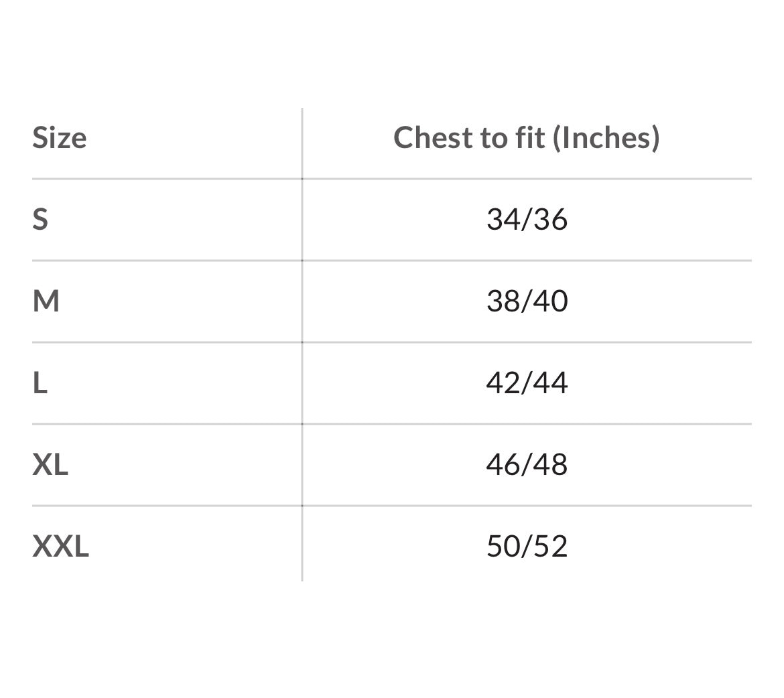Click the 46/48 chest measurement

(x=527, y=465)
